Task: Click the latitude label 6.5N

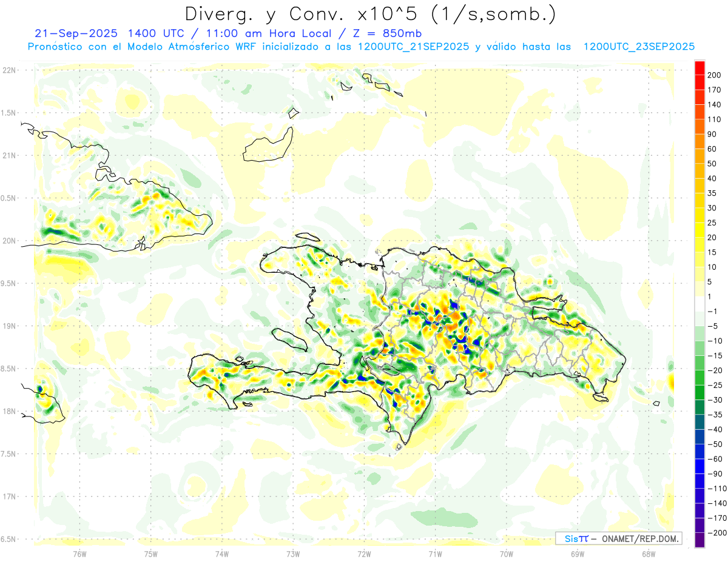Action: (8, 539)
